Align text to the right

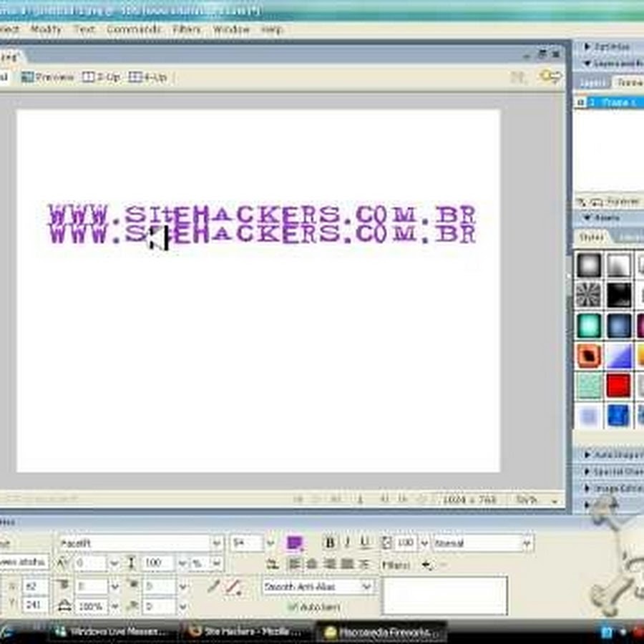[x=329, y=565]
